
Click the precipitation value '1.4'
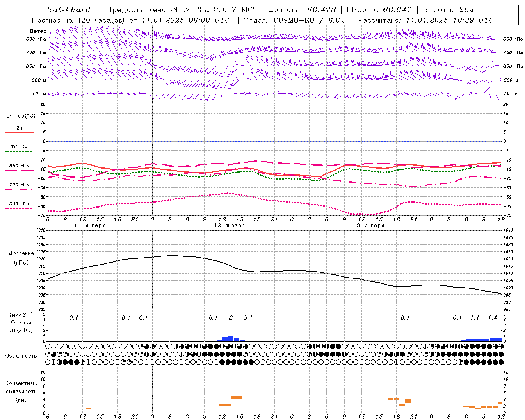click(x=492, y=317)
